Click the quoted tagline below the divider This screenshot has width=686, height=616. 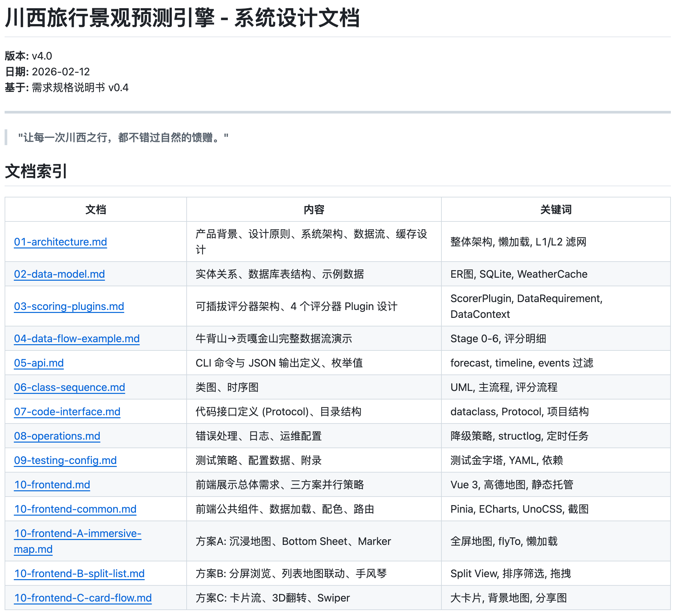click(x=123, y=137)
